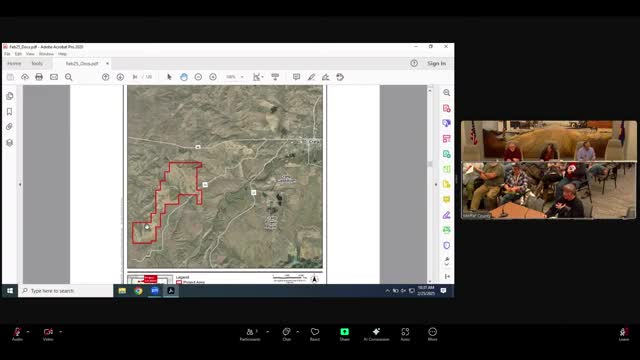This screenshot has width=640, height=360.
Task: Open Zoom Apps
Action: [x=405, y=333]
